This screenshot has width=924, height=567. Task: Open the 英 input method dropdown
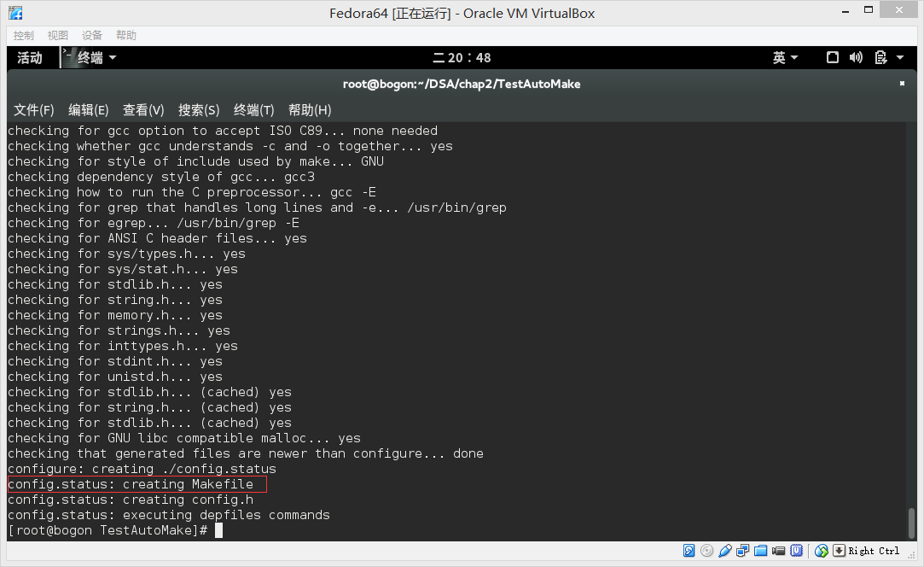coord(783,57)
